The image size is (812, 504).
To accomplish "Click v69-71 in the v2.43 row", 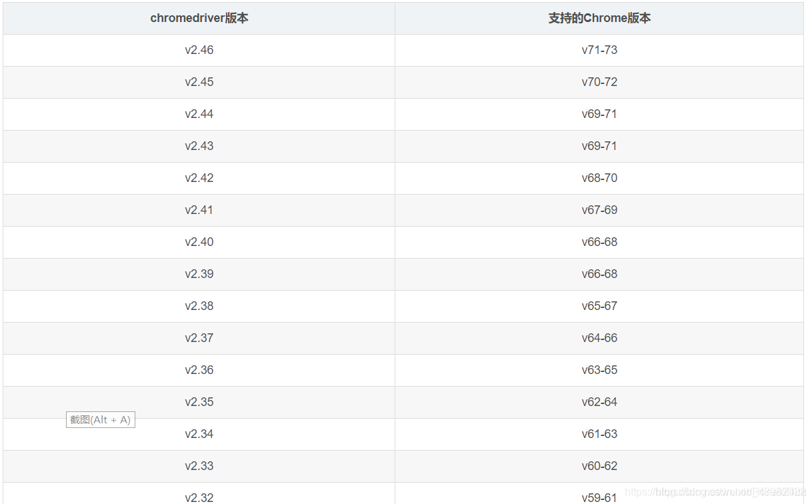I will (599, 146).
